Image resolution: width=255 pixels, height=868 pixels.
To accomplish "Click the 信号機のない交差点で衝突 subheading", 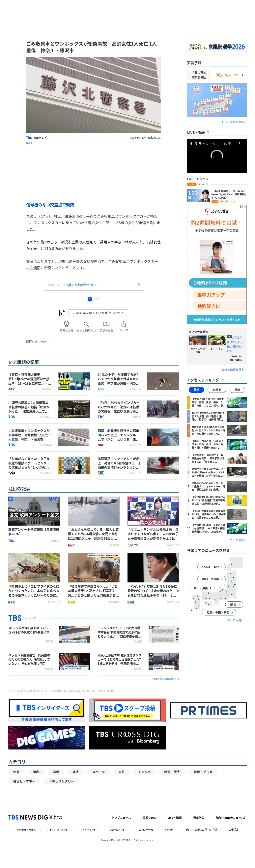I will tap(50, 205).
